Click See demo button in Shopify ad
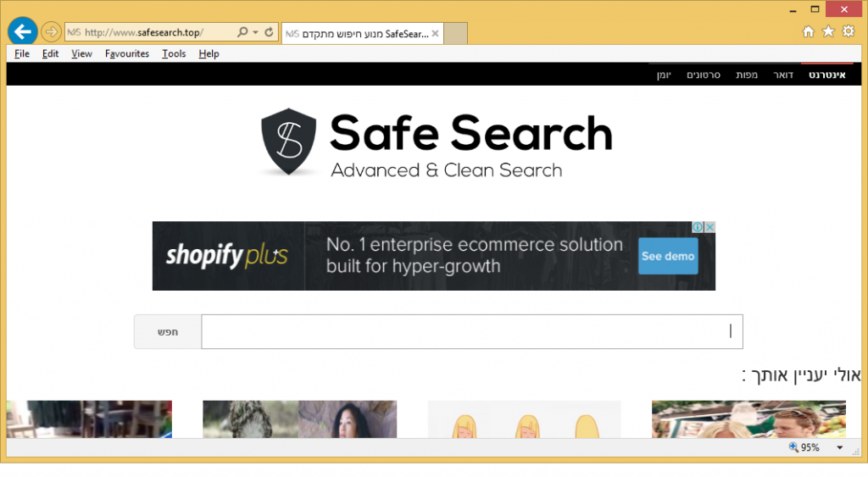Screen dimensions: 868x477 (668, 256)
